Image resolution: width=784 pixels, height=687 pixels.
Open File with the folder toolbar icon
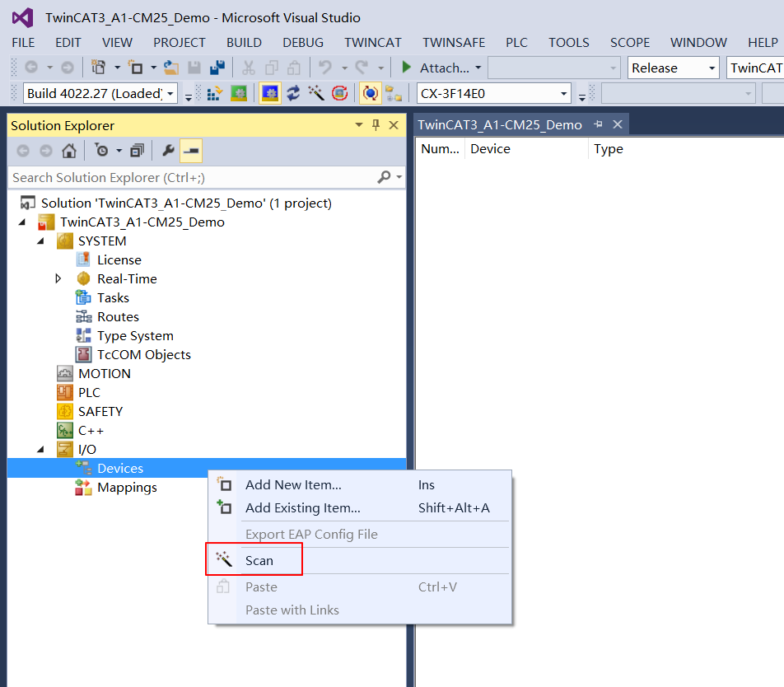point(171,67)
